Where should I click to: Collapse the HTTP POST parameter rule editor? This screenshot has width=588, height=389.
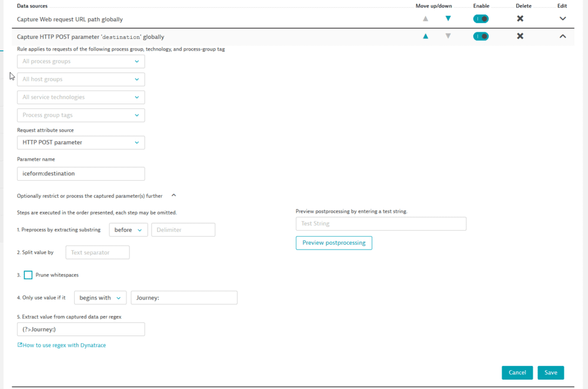tap(563, 36)
